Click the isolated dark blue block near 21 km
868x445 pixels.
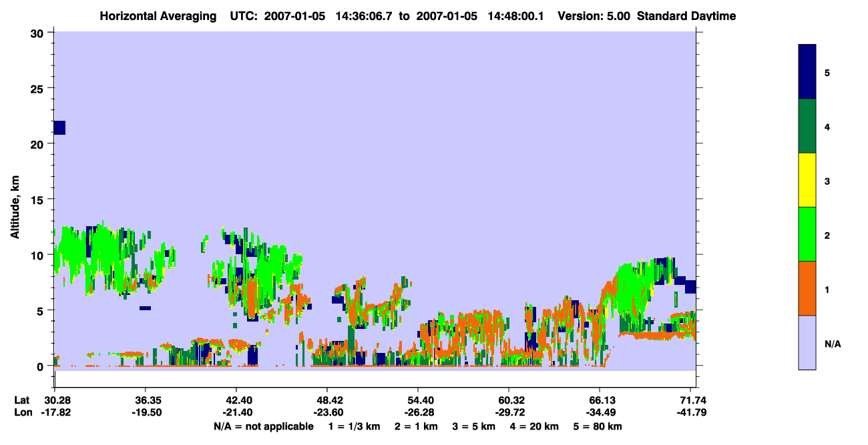tap(59, 127)
